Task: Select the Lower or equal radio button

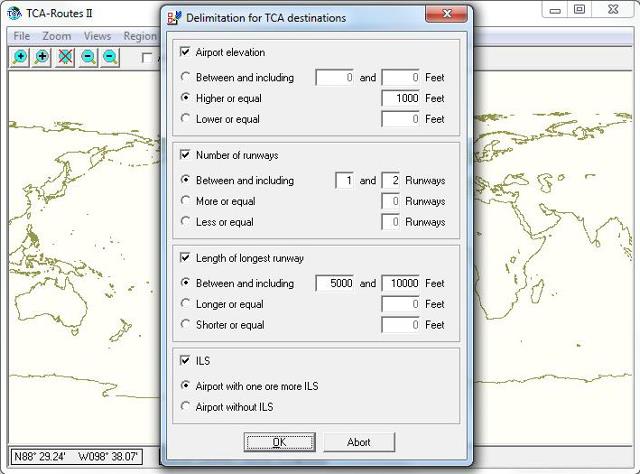Action: coord(185,118)
